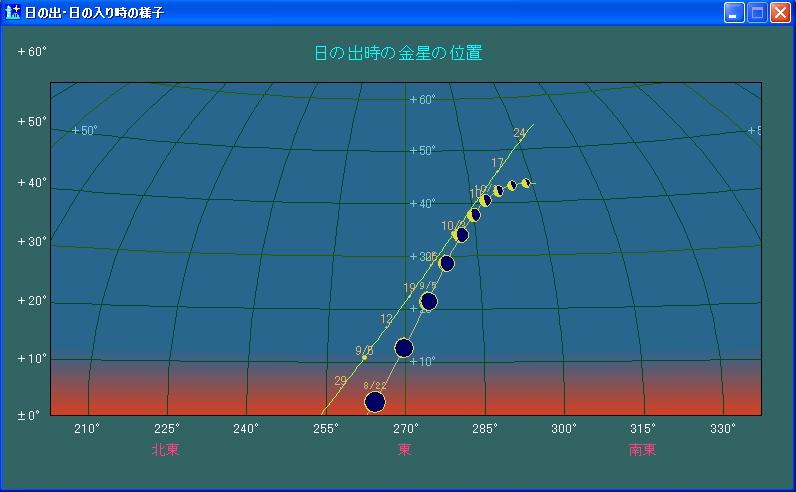
Task: Click the sun position marker labeled 9/8
Action: click(364, 357)
